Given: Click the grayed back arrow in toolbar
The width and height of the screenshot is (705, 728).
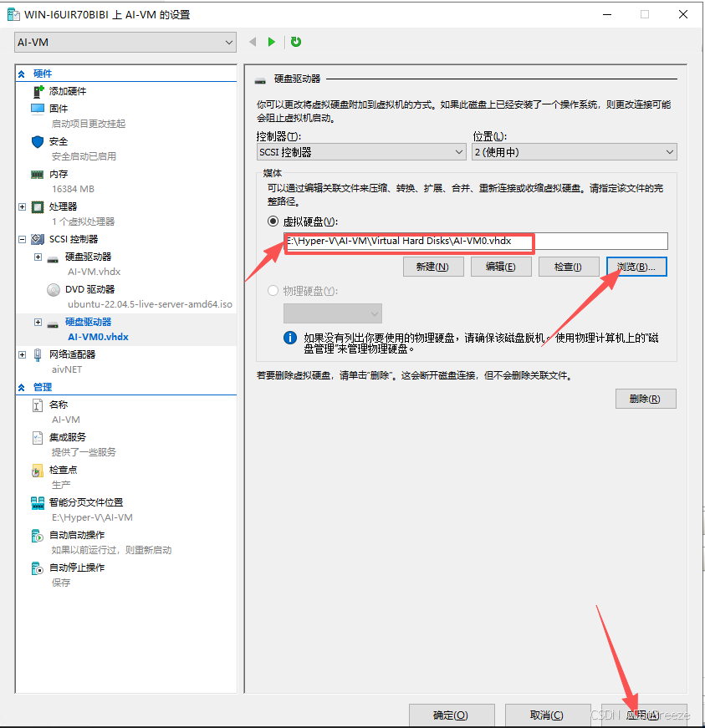Looking at the screenshot, I should (253, 42).
